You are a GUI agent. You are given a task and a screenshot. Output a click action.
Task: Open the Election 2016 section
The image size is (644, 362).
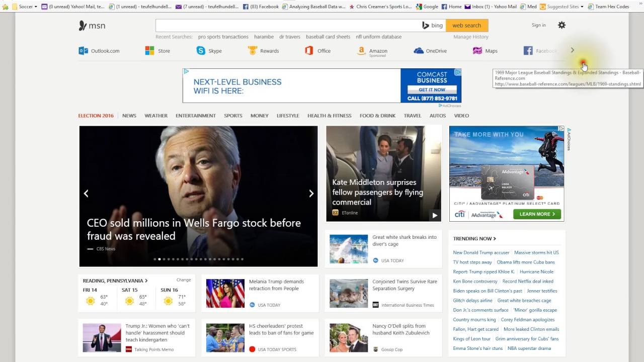(x=96, y=116)
